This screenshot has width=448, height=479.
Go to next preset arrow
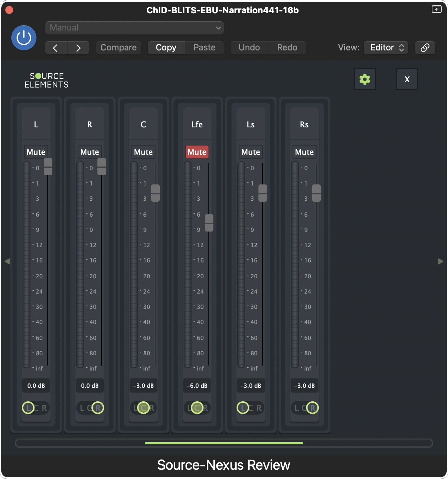point(79,48)
